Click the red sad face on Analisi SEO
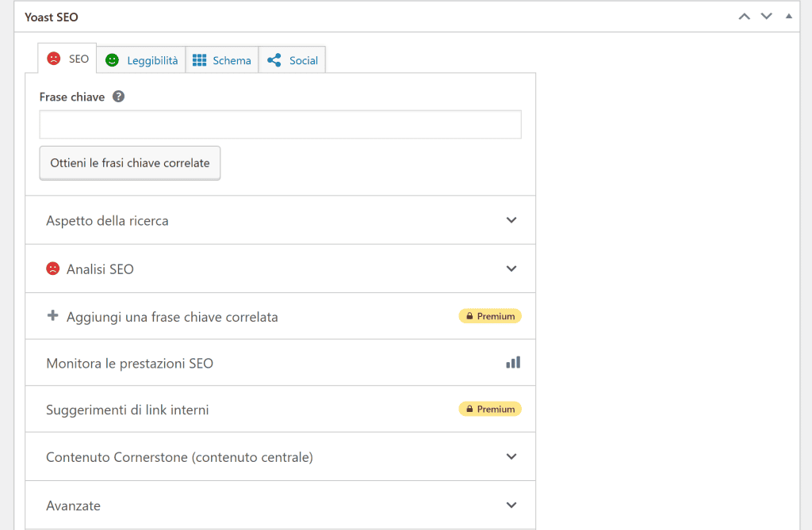812x530 pixels. (53, 269)
